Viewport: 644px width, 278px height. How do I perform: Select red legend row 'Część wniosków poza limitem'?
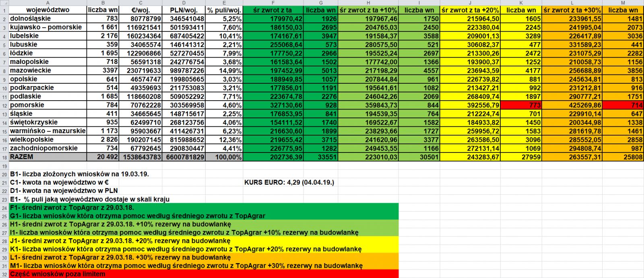[x=58, y=274]
